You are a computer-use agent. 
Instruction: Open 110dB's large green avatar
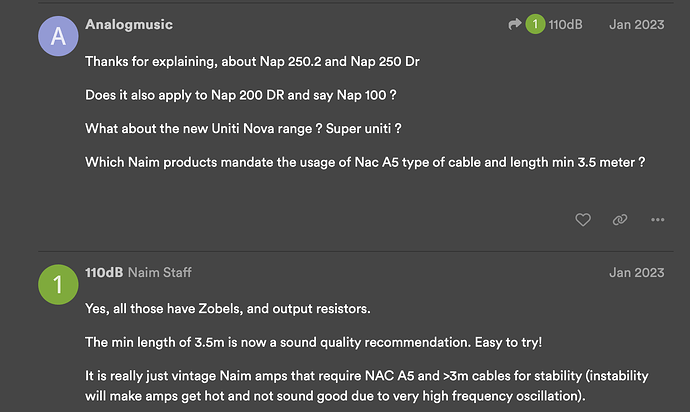[x=58, y=284]
